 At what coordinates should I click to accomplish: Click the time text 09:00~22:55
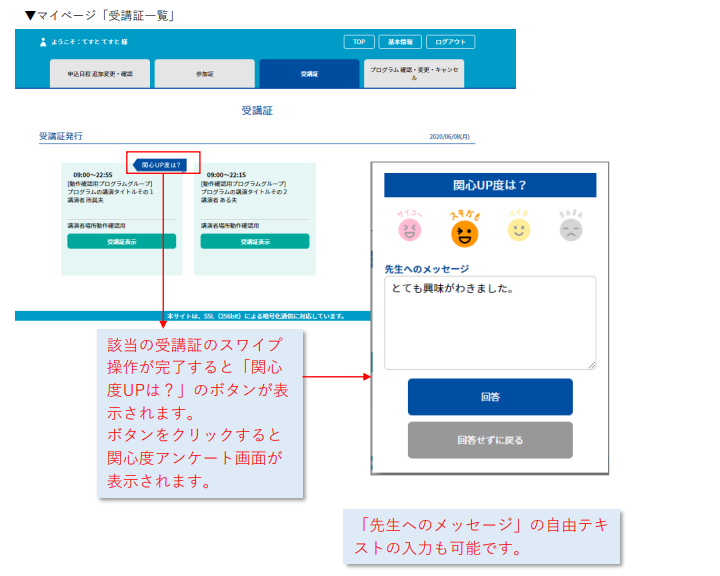pyautogui.click(x=93, y=175)
